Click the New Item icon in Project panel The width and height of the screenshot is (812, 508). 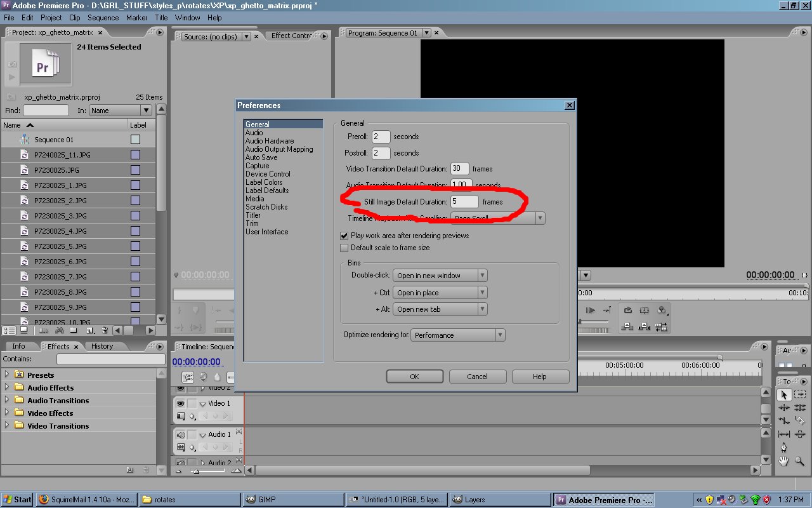click(90, 330)
